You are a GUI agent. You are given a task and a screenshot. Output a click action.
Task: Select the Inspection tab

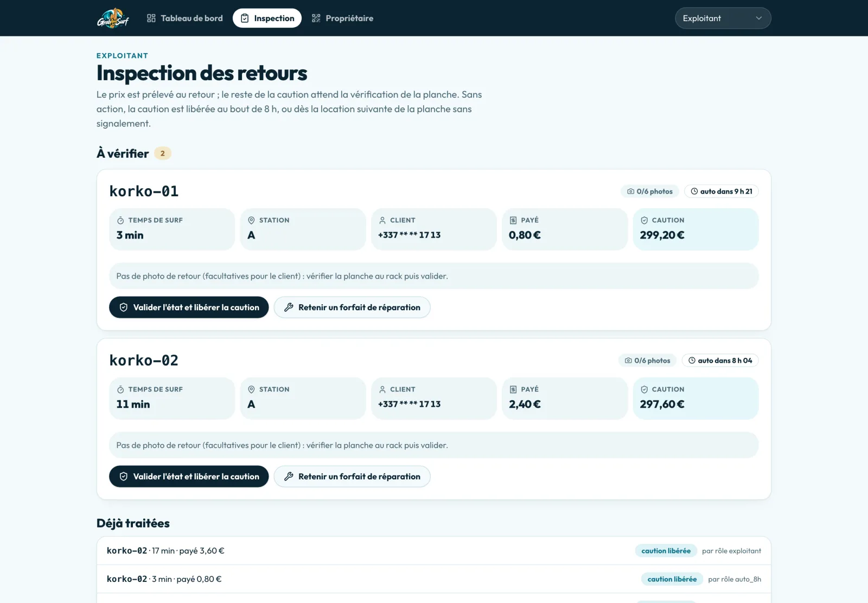(267, 18)
